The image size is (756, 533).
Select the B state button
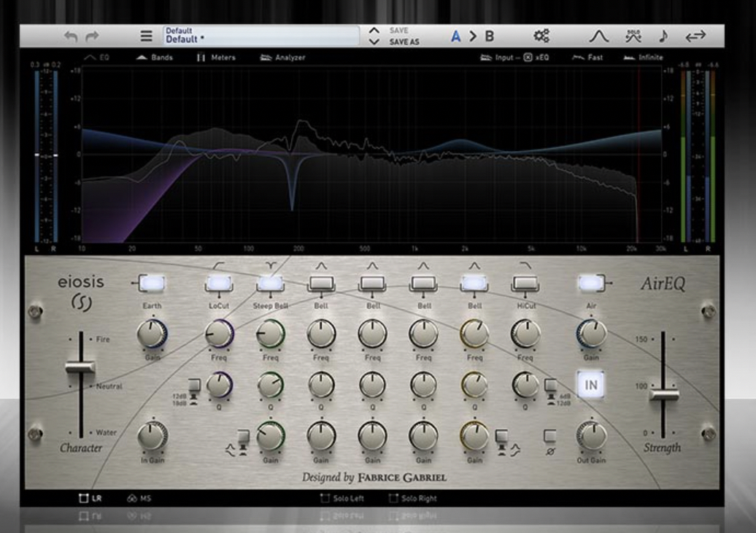point(490,37)
